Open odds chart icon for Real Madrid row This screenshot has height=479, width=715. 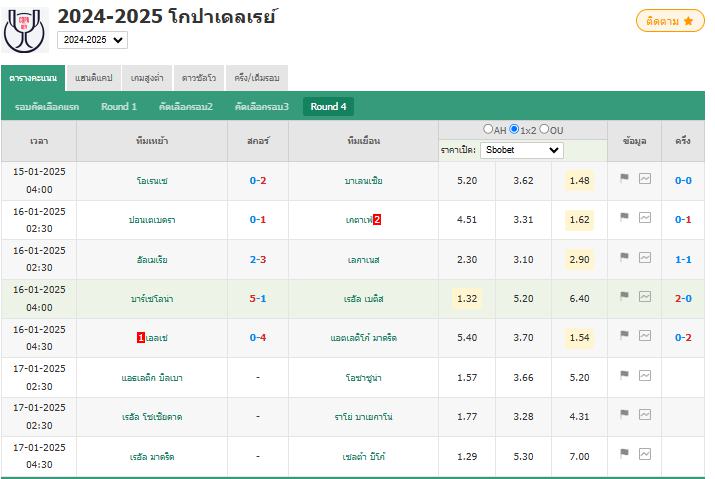[645, 454]
